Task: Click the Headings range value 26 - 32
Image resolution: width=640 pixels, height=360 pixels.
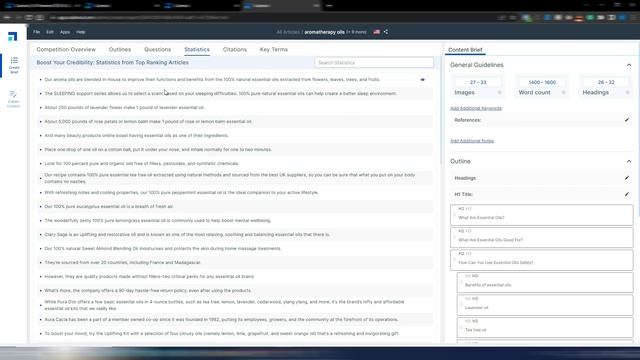Action: [606, 82]
